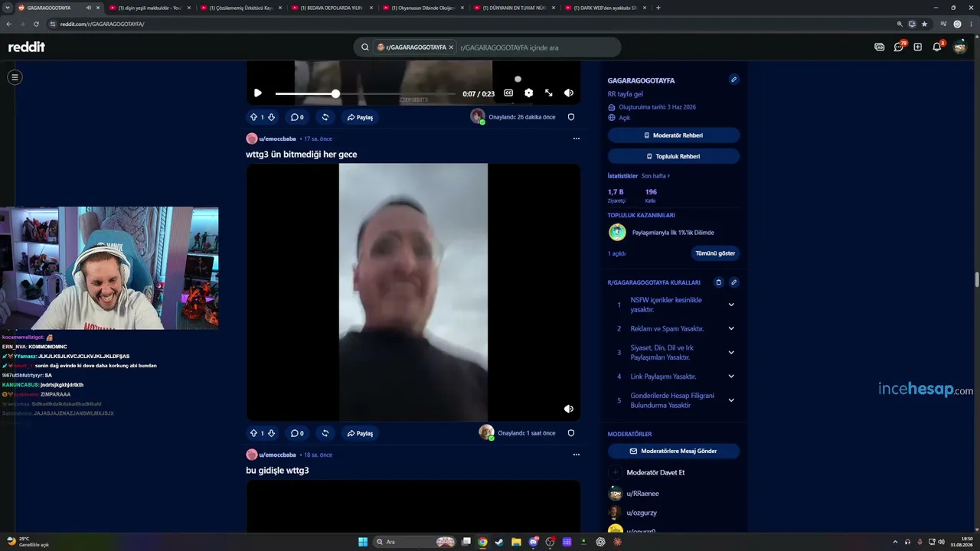Screen dimensions: 980x551
Task: Open the Windows Start menu
Action: (x=363, y=542)
